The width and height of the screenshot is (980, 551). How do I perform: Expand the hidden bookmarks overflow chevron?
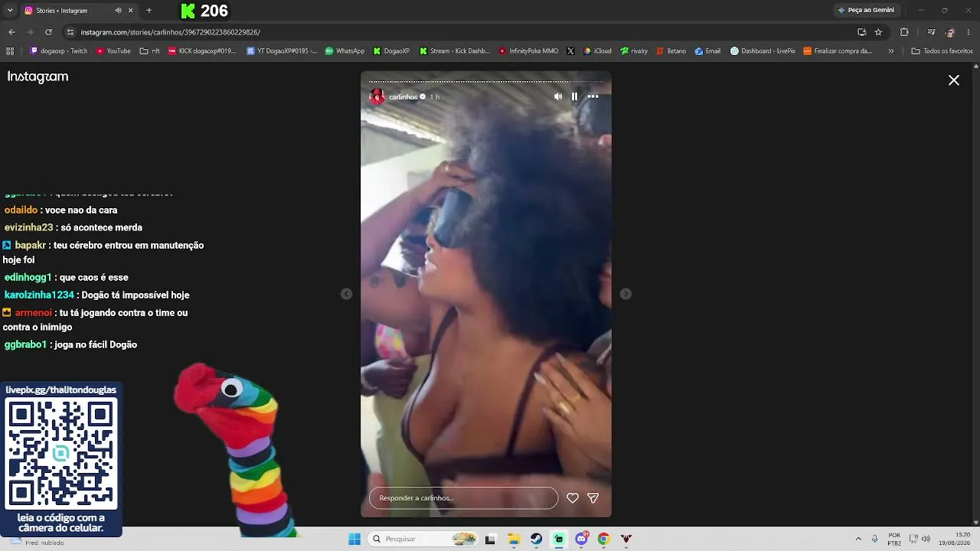[890, 51]
